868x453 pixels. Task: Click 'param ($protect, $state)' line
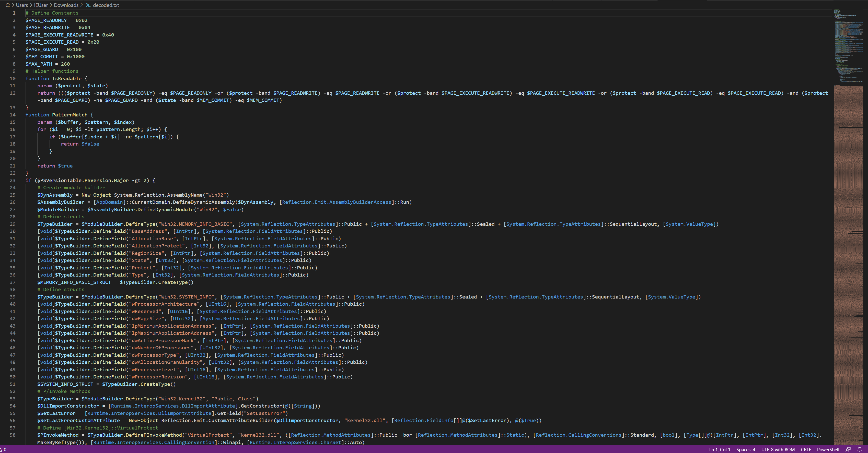click(73, 86)
